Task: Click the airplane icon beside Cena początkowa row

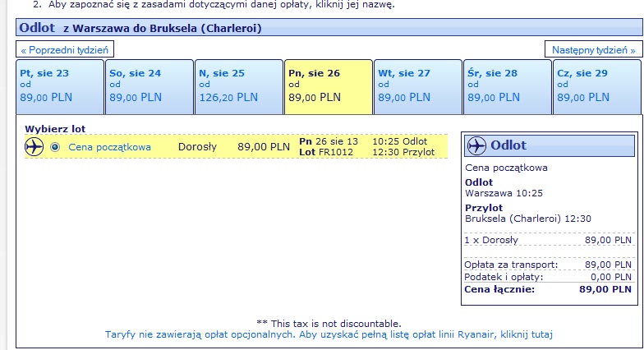Action: point(34,146)
